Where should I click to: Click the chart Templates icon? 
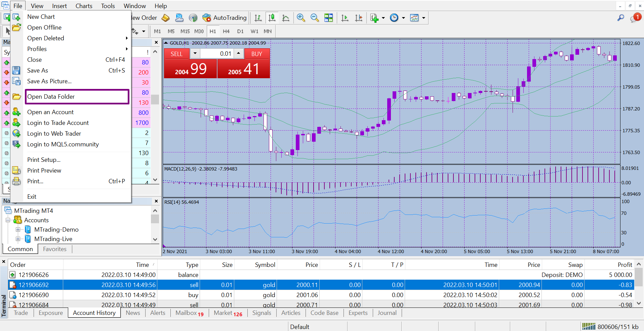(414, 18)
